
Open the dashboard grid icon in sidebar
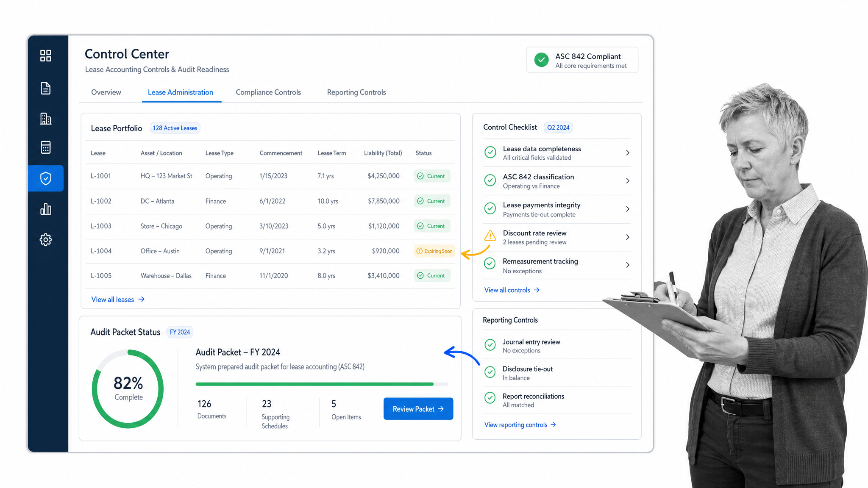(x=46, y=55)
